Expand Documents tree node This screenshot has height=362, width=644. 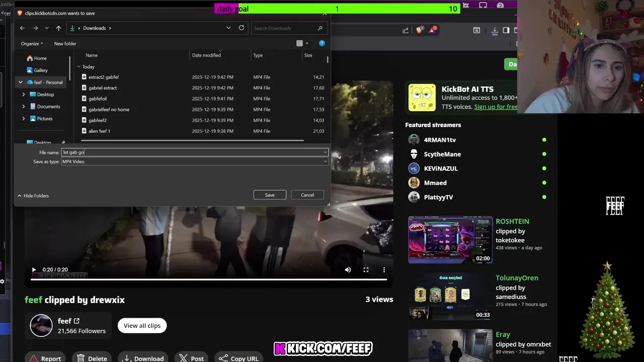(x=23, y=107)
